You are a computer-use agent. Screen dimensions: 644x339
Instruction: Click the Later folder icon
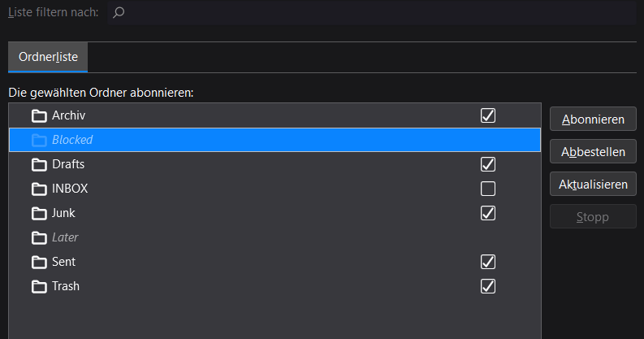point(39,238)
